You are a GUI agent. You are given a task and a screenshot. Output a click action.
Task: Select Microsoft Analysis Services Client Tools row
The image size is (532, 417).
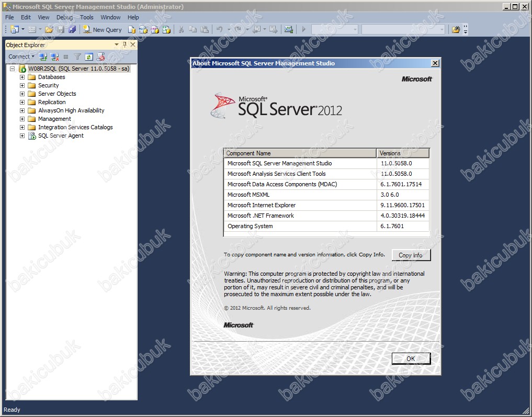326,174
